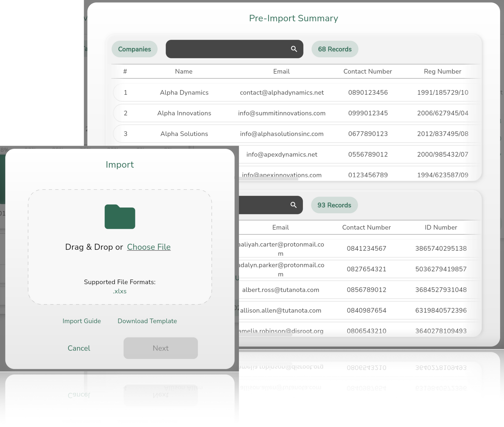
Task: Click contact number 0856789012
Action: tap(366, 290)
